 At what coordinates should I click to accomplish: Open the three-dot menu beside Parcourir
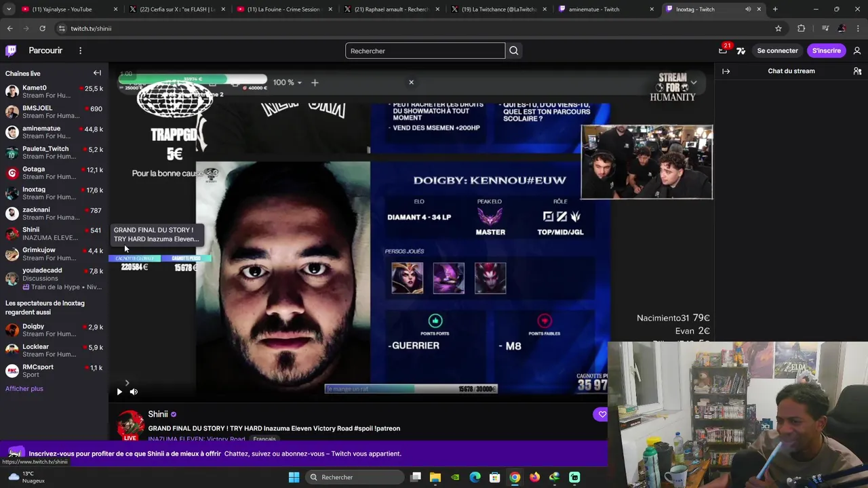click(x=80, y=51)
